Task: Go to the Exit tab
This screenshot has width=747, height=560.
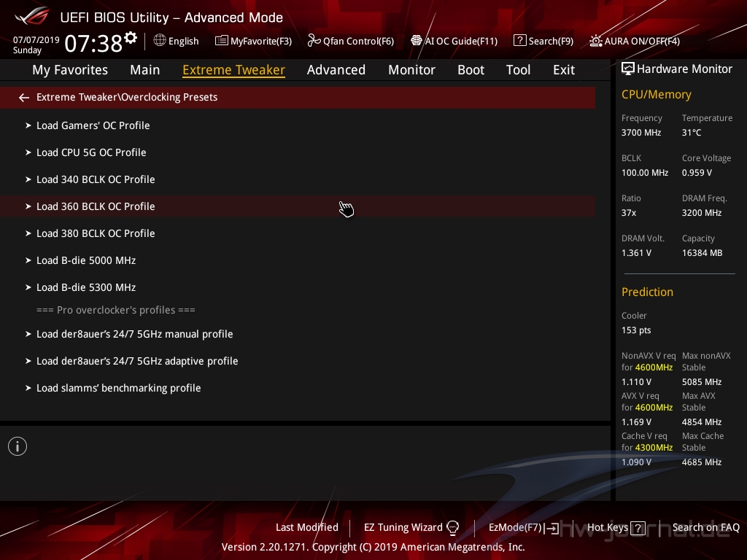Action: pyautogui.click(x=564, y=70)
